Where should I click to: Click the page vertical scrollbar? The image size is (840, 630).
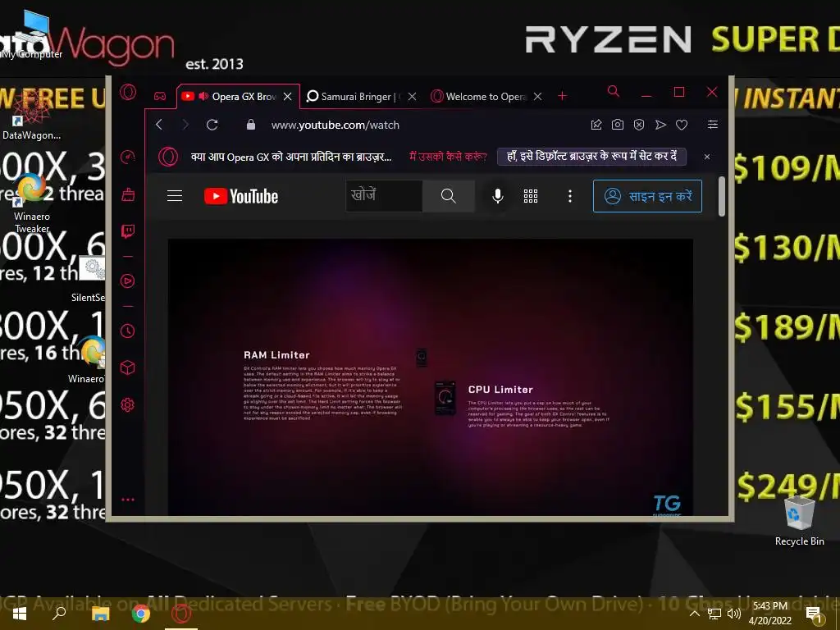(722, 196)
